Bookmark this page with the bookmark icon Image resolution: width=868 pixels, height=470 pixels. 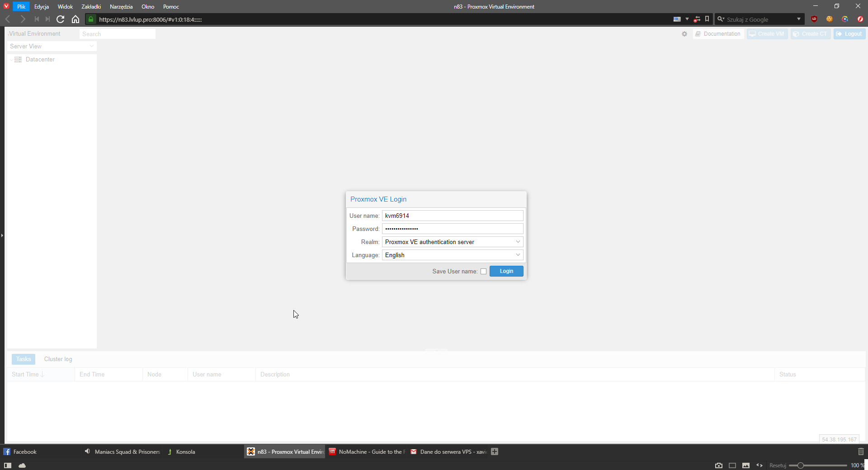coord(707,19)
